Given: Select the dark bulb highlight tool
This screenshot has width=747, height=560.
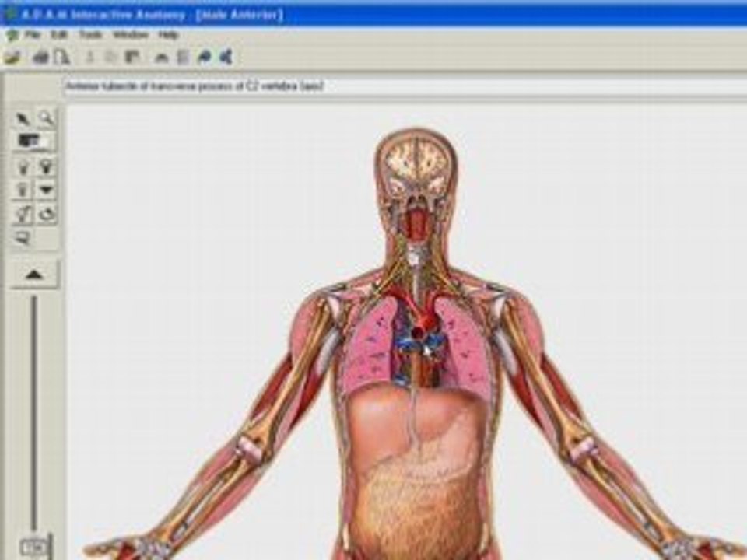Looking at the screenshot, I should [x=46, y=166].
